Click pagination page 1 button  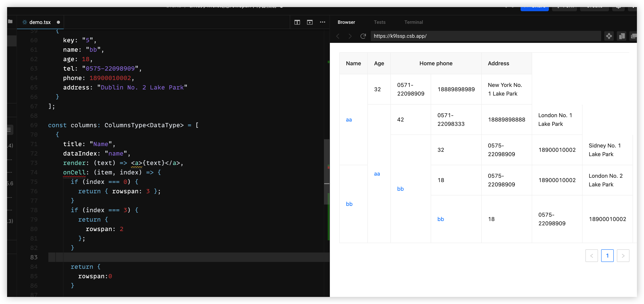tap(607, 255)
